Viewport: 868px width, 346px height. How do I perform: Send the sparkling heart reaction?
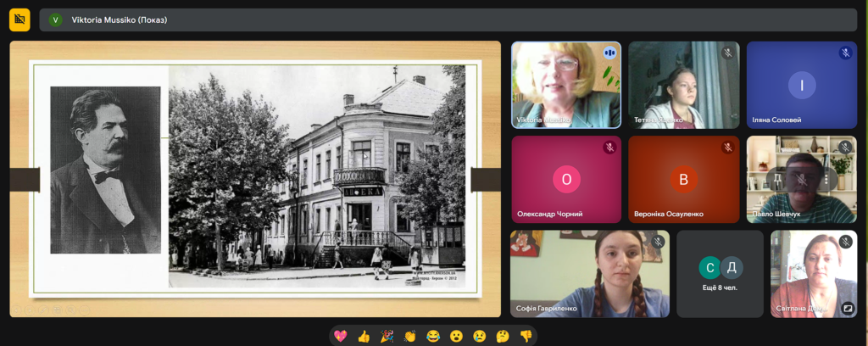point(342,337)
